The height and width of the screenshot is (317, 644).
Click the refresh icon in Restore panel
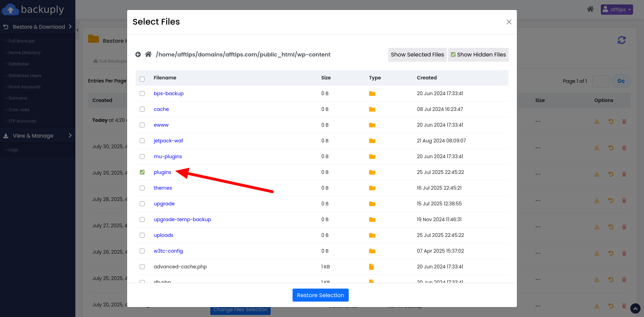(x=622, y=40)
